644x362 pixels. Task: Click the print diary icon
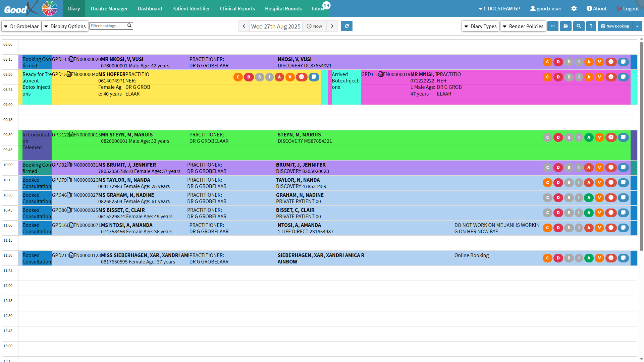(x=566, y=26)
